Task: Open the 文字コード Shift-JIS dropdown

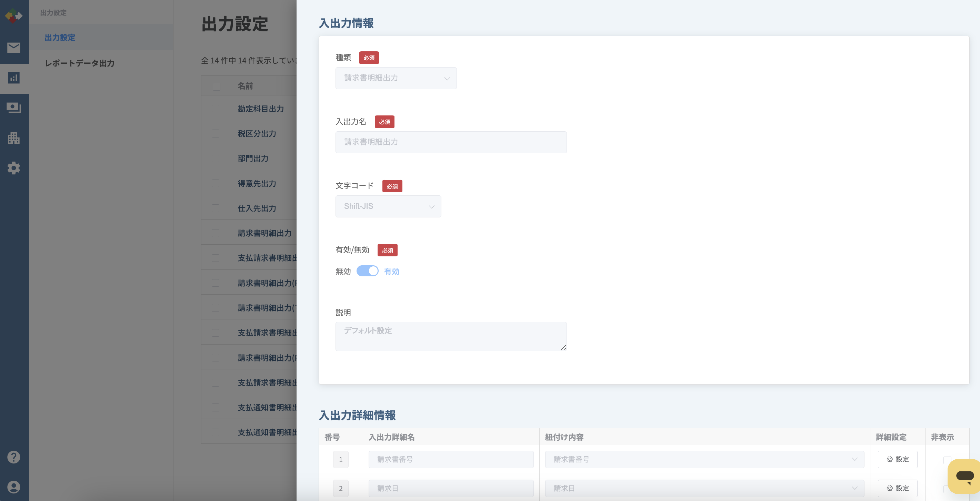Action: (388, 206)
